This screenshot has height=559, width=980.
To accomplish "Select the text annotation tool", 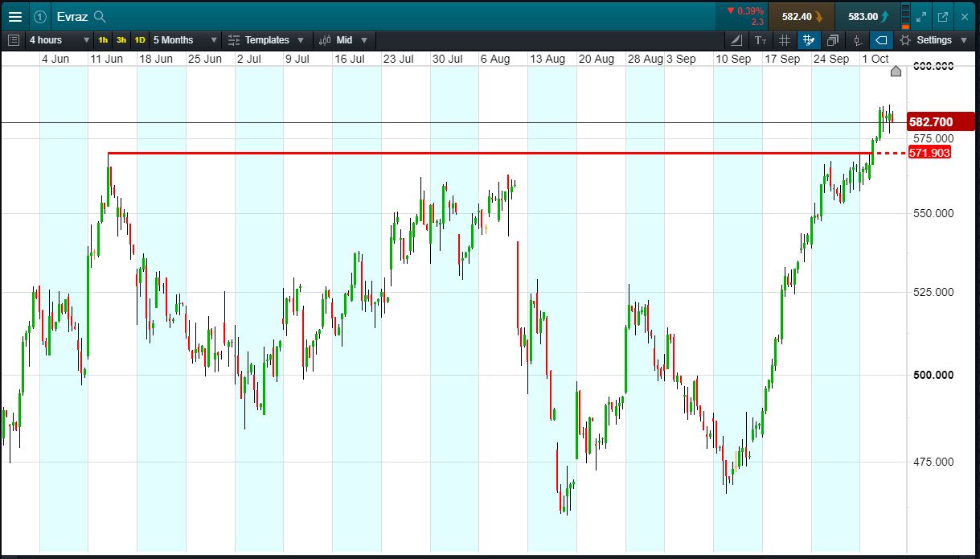I will pos(761,39).
